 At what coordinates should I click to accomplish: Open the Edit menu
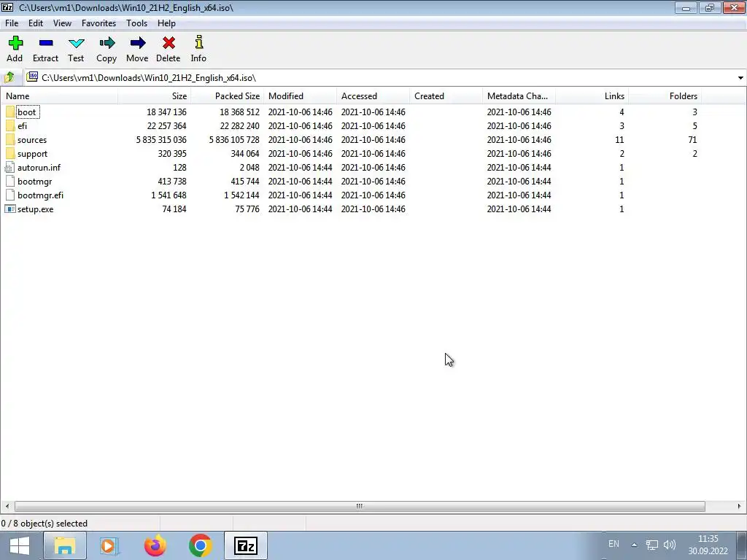click(x=36, y=23)
